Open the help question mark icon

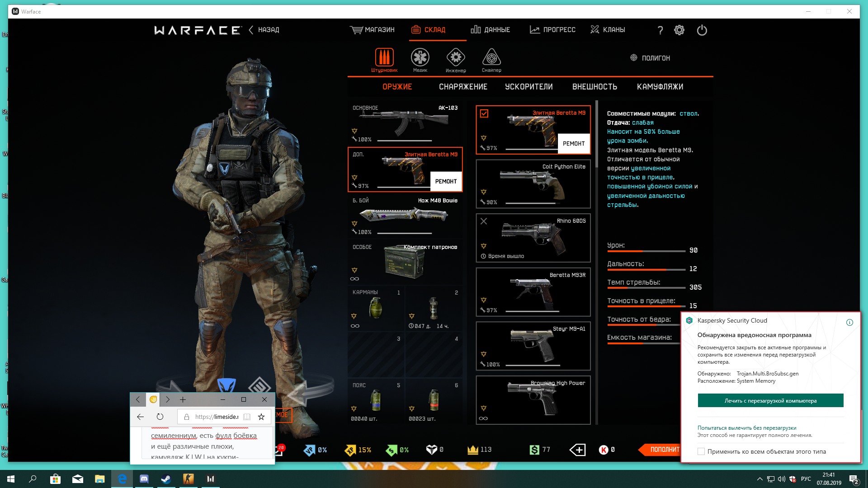coord(660,30)
